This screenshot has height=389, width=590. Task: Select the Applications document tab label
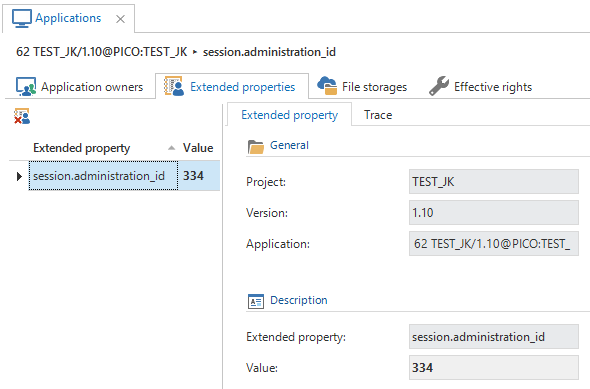(68, 18)
